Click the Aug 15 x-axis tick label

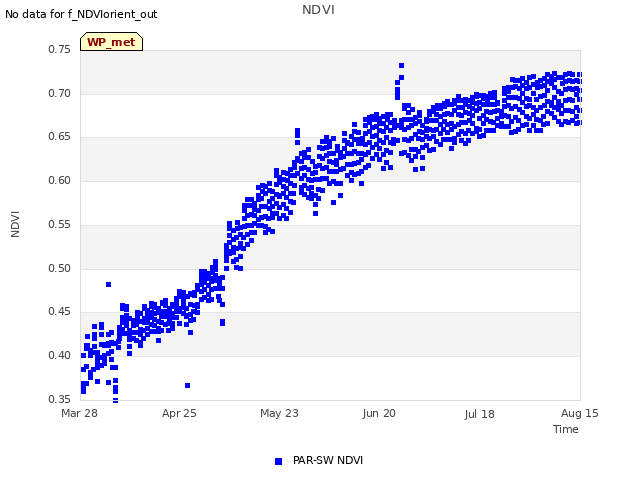580,413
